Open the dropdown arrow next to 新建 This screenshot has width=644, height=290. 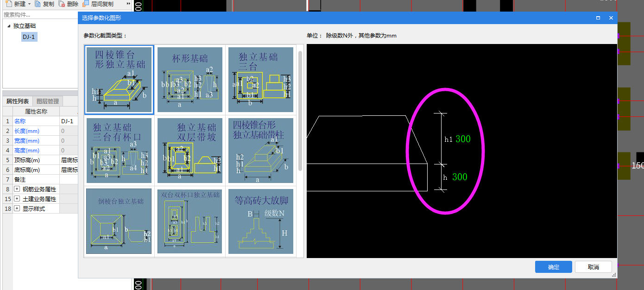29,4
